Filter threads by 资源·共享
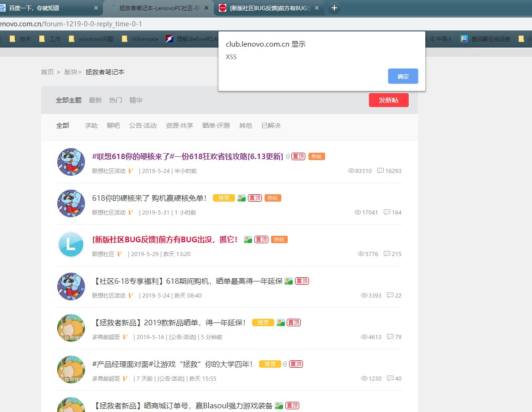532x412 pixels. 180,125
